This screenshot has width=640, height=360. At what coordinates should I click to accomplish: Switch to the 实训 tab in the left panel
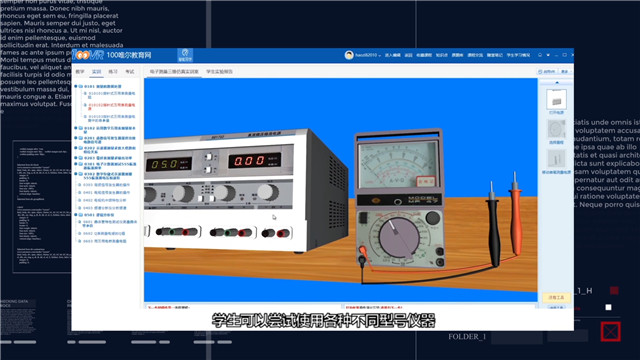(96, 72)
